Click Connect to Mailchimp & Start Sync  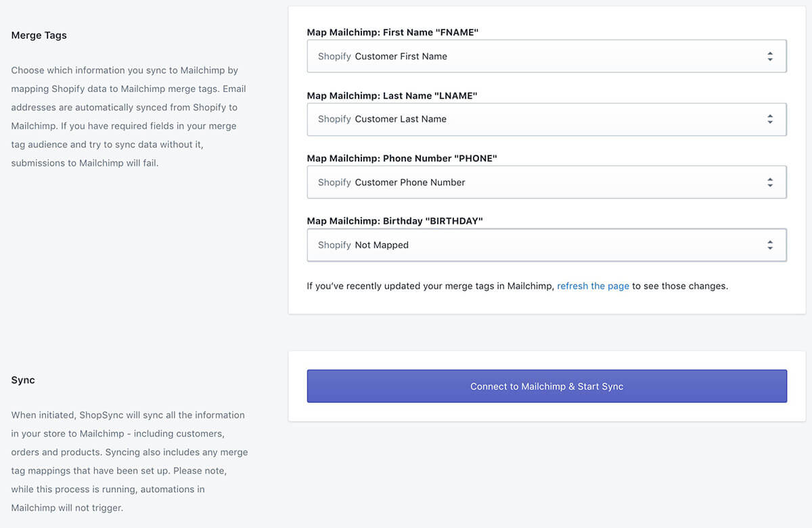pyautogui.click(x=547, y=386)
